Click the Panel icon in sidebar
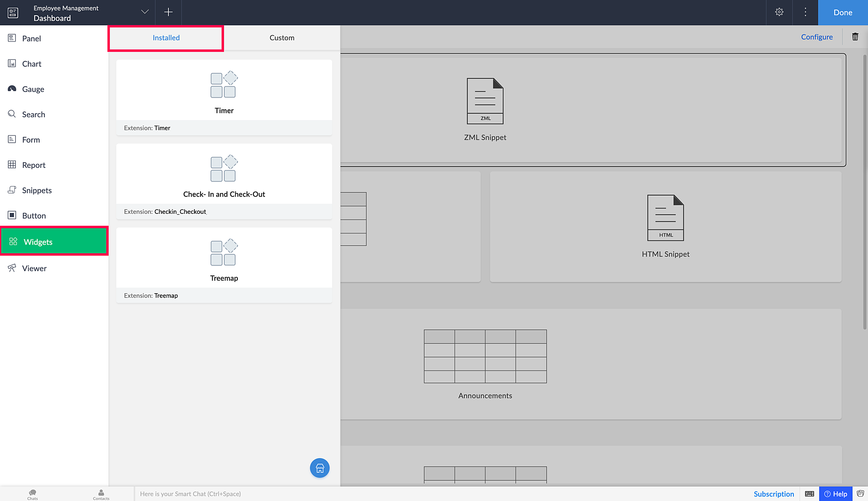Screen dimensions: 868x501 coord(12,38)
